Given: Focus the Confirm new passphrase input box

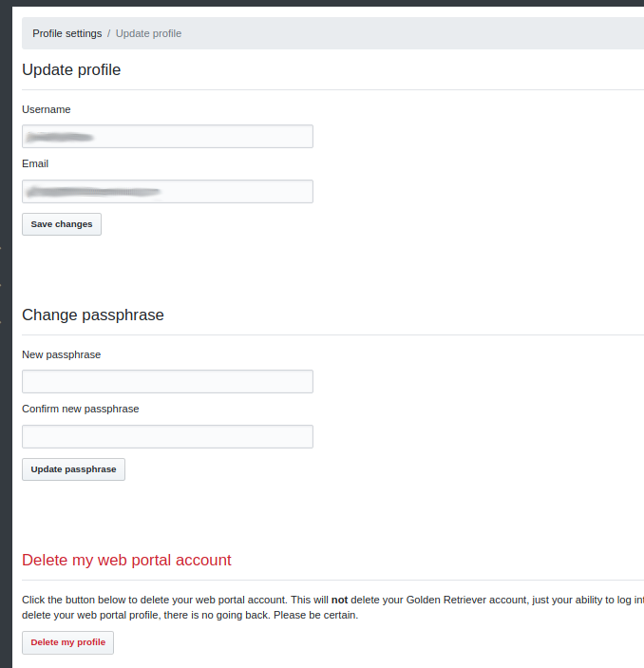Looking at the screenshot, I should (x=167, y=437).
